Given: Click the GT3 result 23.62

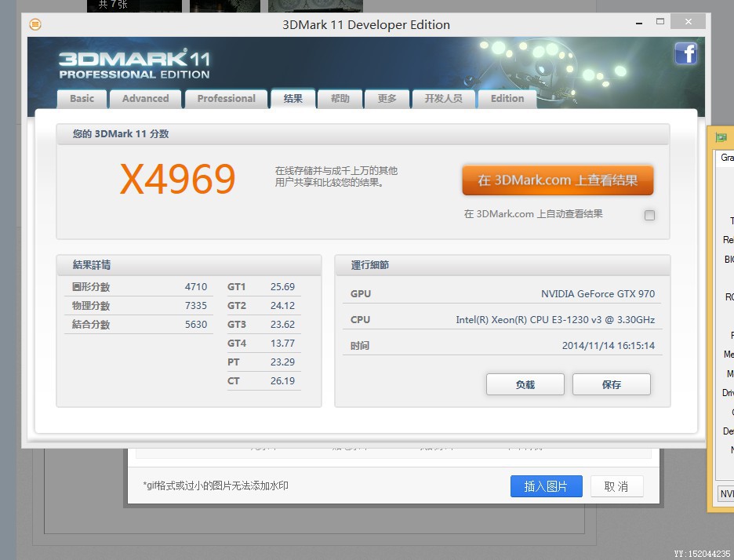Looking at the screenshot, I should [283, 324].
